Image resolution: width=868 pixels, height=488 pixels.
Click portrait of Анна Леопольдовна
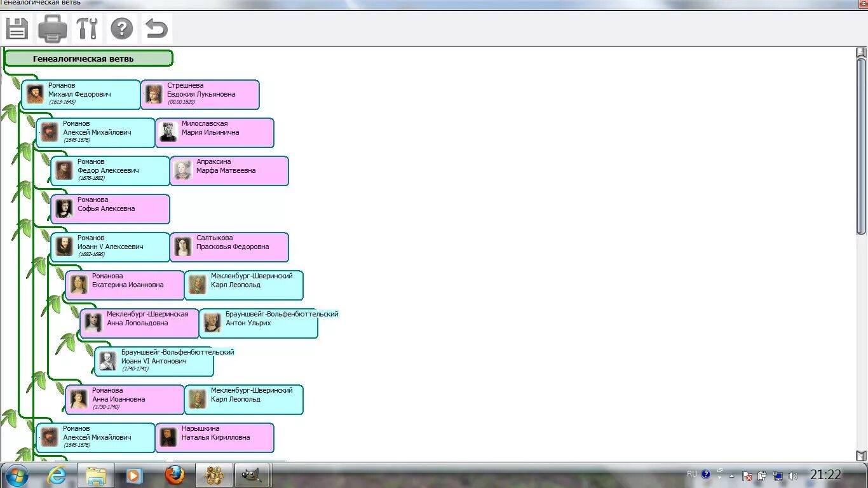tap(93, 323)
